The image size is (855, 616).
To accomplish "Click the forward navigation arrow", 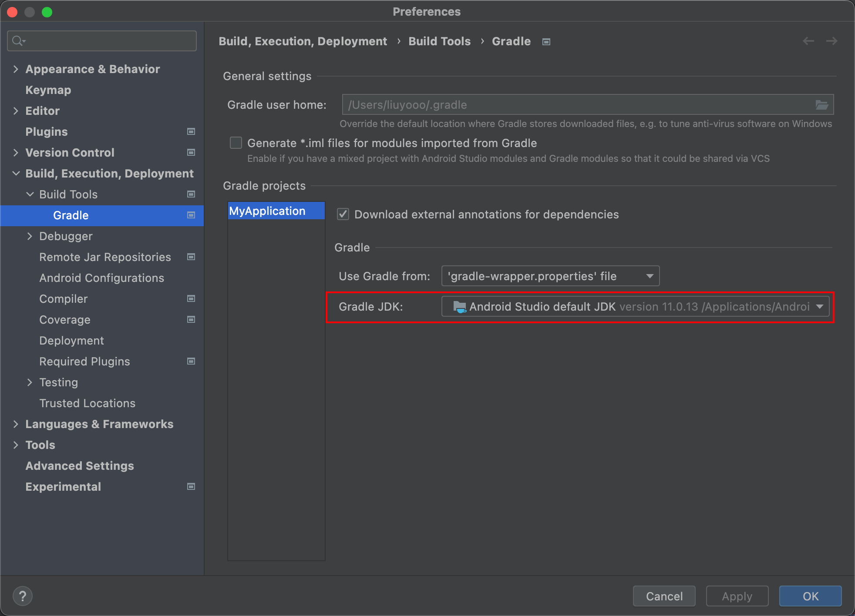I will [x=831, y=41].
